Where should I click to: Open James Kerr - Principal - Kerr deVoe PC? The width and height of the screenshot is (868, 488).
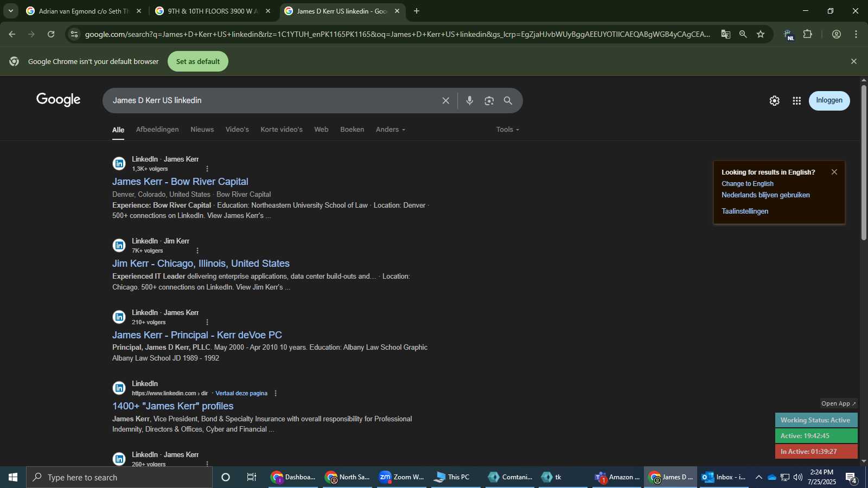(x=197, y=335)
